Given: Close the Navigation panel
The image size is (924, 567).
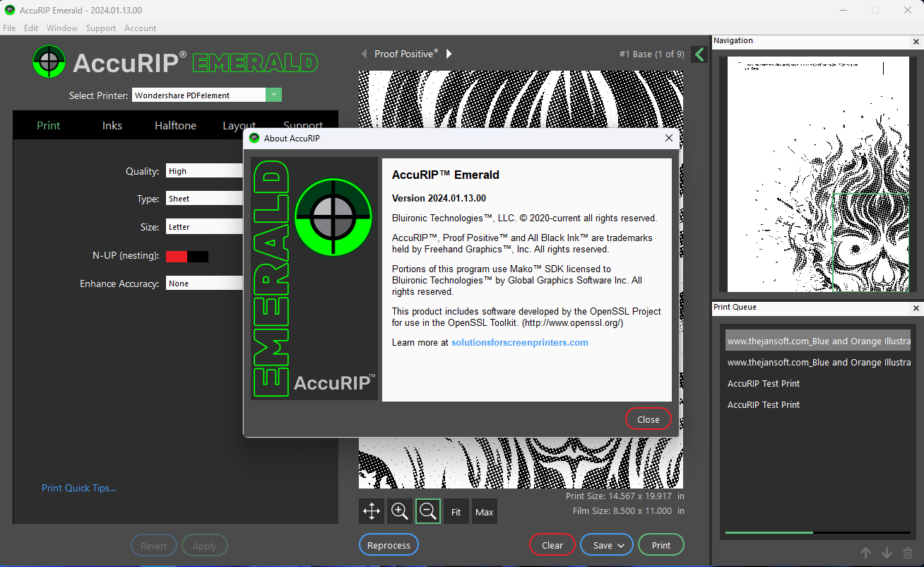Looking at the screenshot, I should (x=916, y=42).
